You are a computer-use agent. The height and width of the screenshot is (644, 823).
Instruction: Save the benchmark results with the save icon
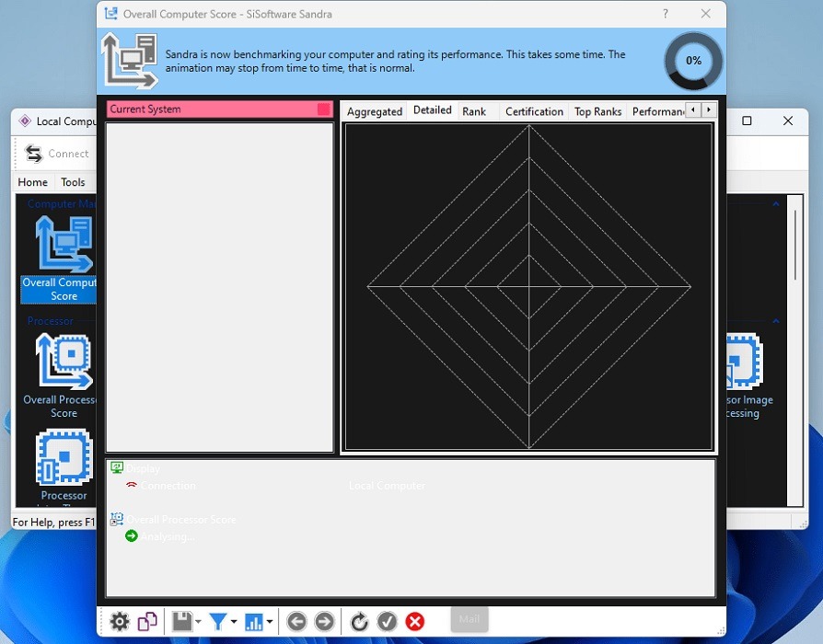click(x=180, y=621)
